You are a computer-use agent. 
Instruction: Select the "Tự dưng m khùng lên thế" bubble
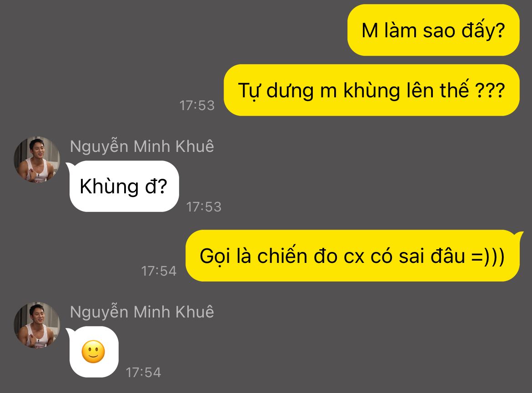click(x=371, y=90)
